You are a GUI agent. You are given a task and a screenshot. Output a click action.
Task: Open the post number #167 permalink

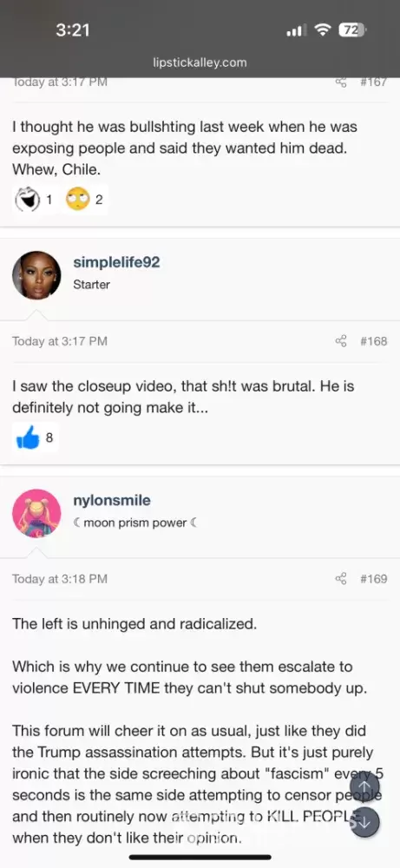(373, 82)
